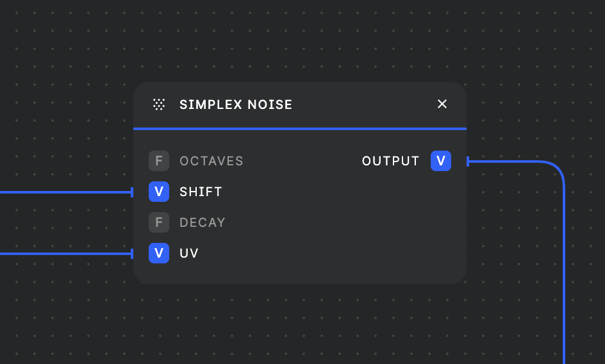Click the Shift input label

pos(201,192)
